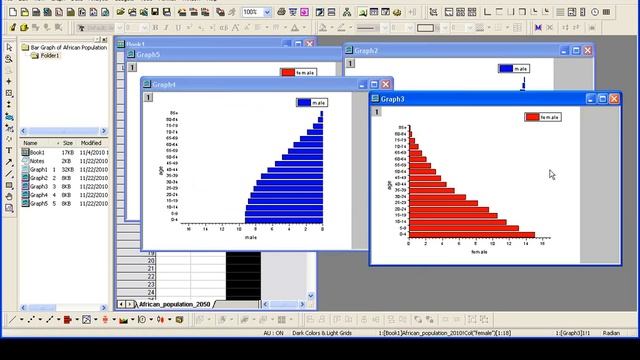640x360 pixels.
Task: Select the Arrow drawing tool
Action: 9,162
